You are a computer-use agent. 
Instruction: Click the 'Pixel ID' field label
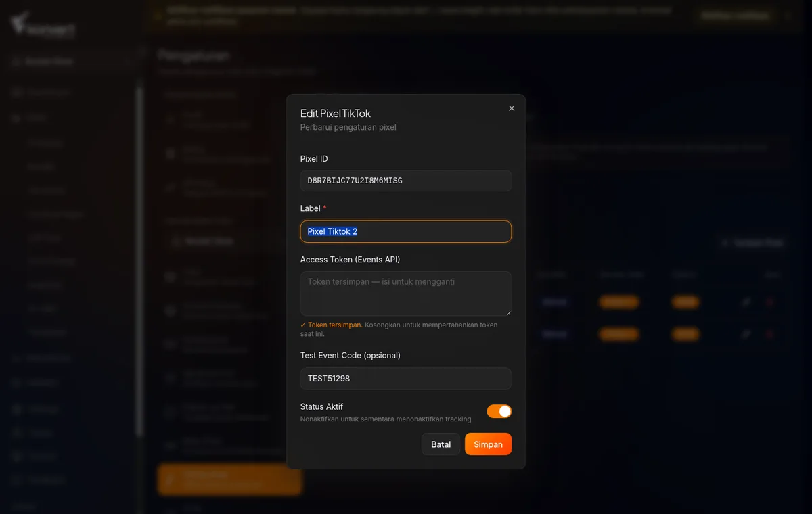(314, 159)
